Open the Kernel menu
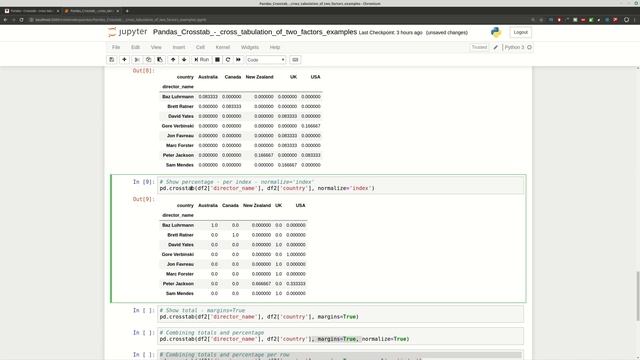 tap(222, 47)
